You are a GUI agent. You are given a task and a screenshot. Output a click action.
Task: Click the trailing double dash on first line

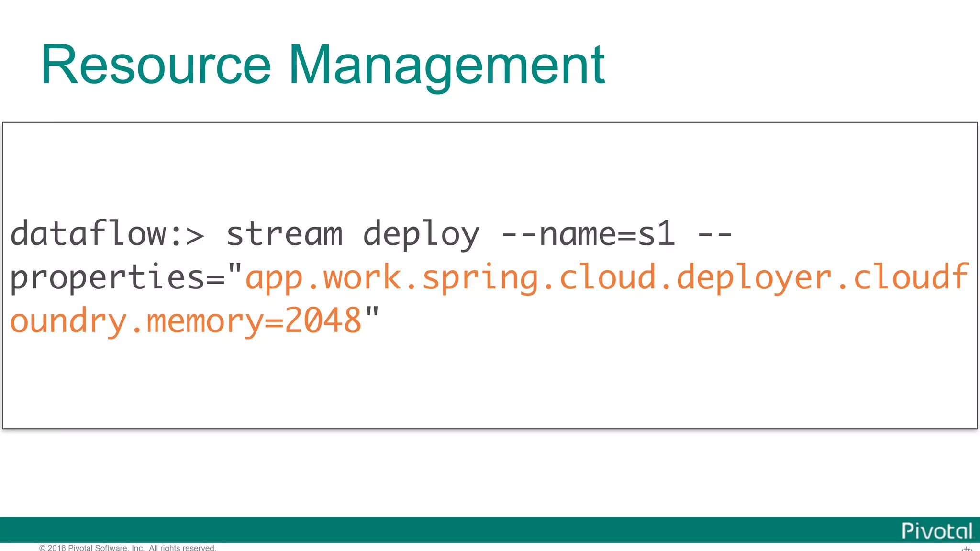715,234
